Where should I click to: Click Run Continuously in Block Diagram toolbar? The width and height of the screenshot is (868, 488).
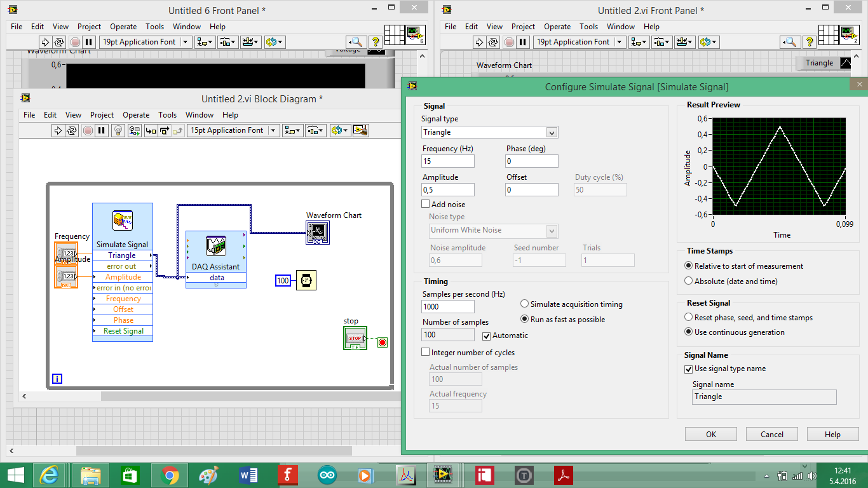[71, 130]
